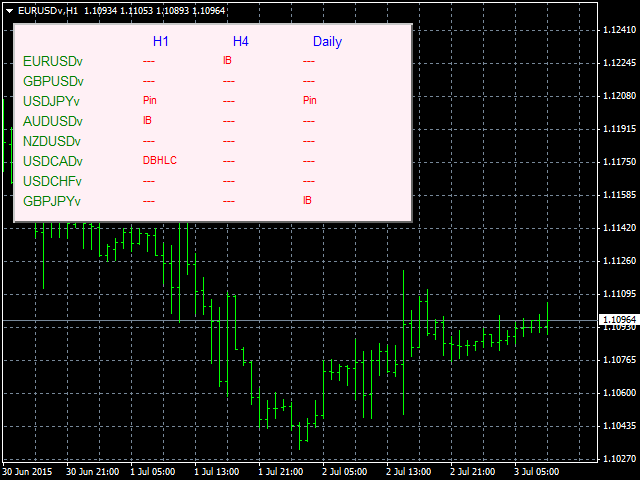Click the 3 Jul 05:00 time axis label
Image resolution: width=640 pixels, height=480 pixels.
point(537,472)
